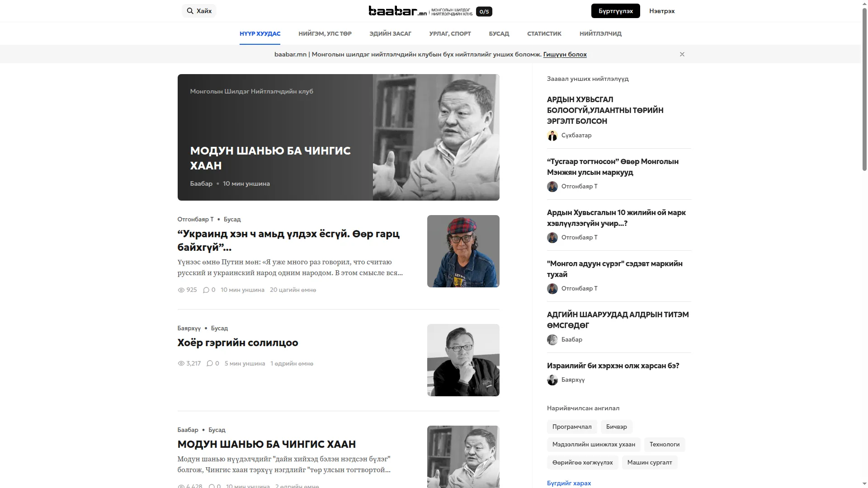Image resolution: width=868 pixels, height=488 pixels.
Task: Open the НҮҮР ХУУДАС tab
Action: coord(260,33)
